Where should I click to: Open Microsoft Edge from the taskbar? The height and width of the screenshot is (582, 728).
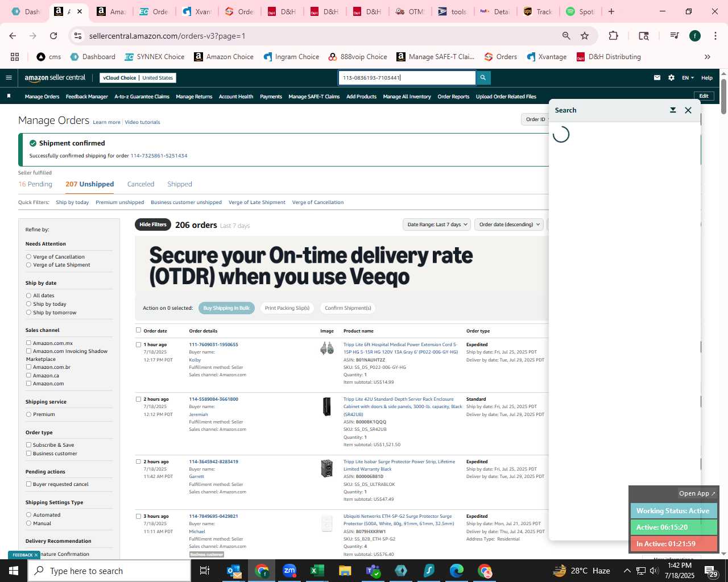click(457, 571)
